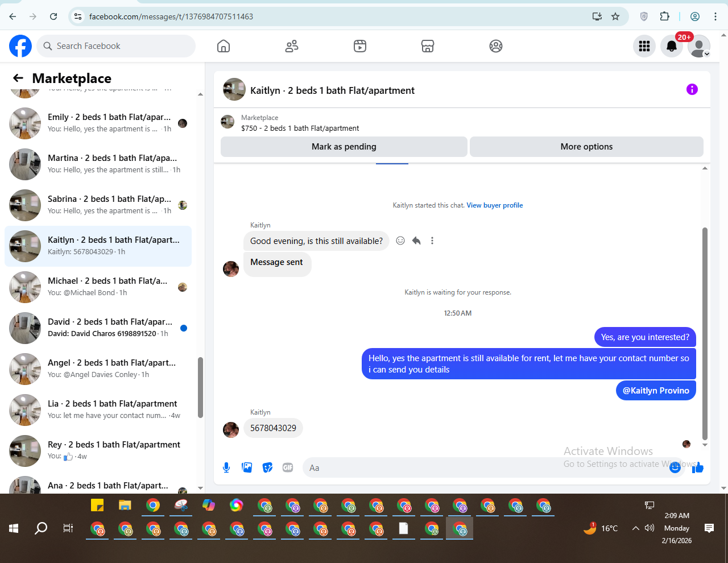
Task: Click the chat area vertical scrollbar
Action: click(705, 334)
